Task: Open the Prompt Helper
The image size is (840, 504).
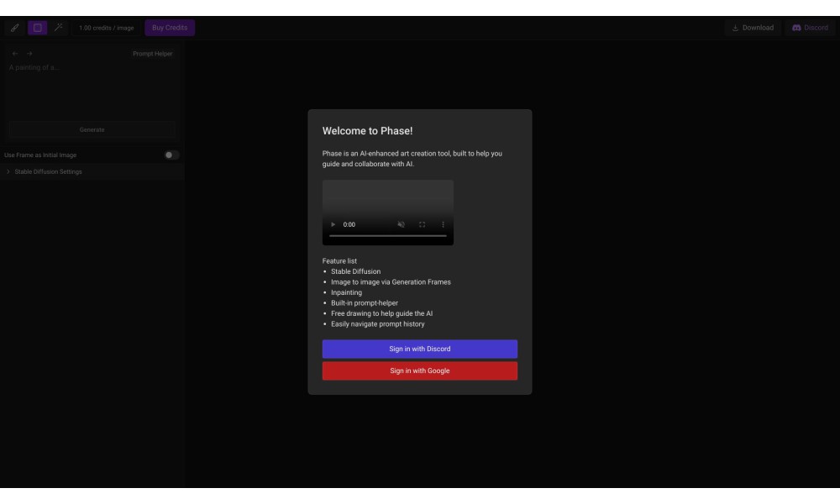Action: [153, 54]
